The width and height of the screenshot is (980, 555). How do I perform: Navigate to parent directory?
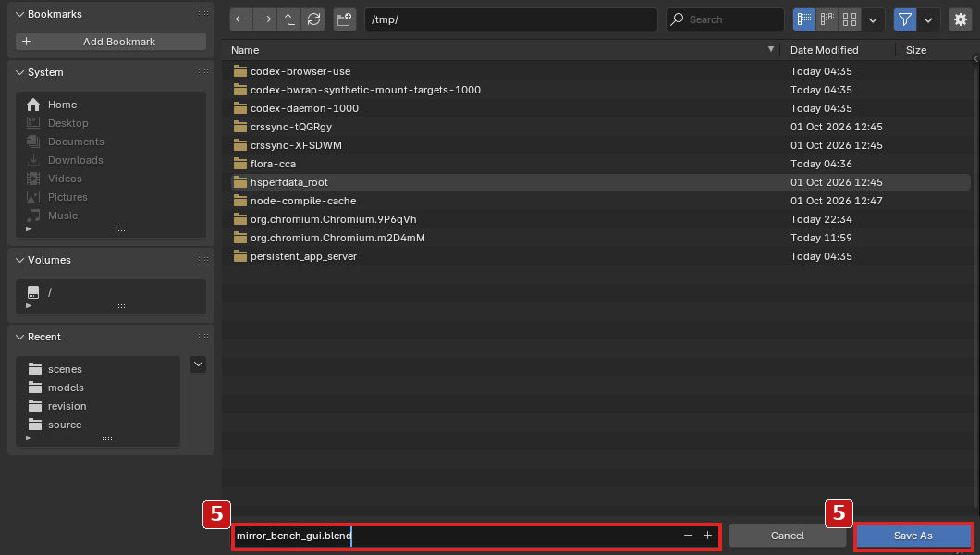tap(289, 19)
